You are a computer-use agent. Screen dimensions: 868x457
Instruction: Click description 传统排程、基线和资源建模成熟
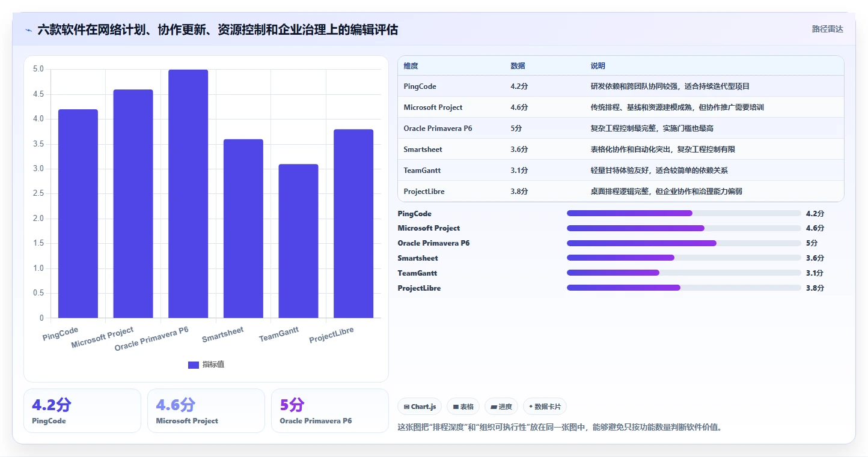tap(677, 107)
